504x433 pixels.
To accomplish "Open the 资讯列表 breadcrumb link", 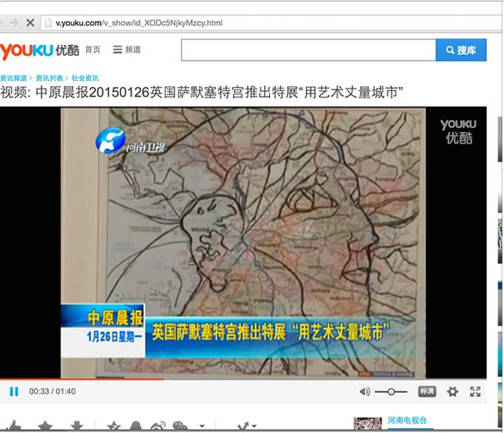I will [51, 77].
